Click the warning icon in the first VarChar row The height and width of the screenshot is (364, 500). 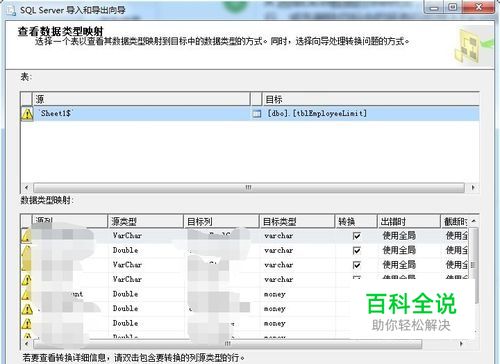[27, 236]
